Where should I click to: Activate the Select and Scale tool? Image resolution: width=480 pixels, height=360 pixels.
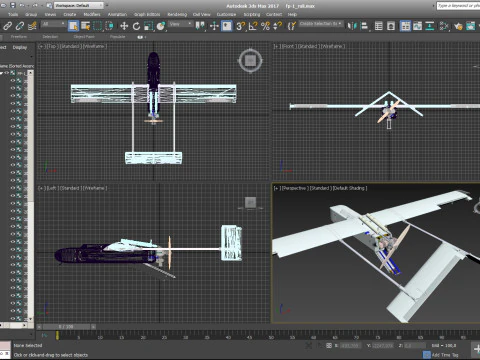click(149, 26)
